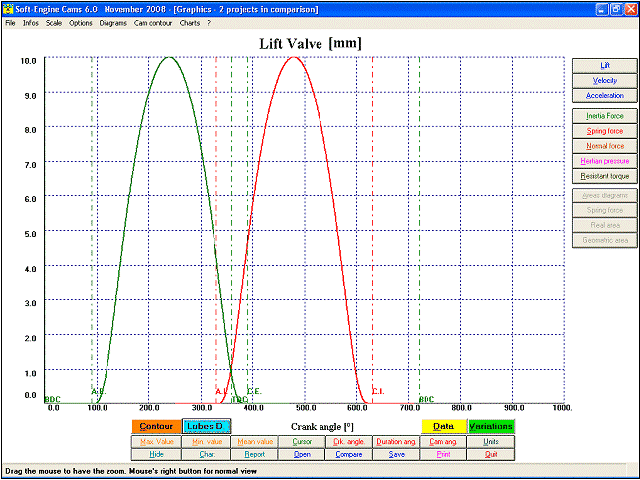Click the Print button

click(443, 454)
